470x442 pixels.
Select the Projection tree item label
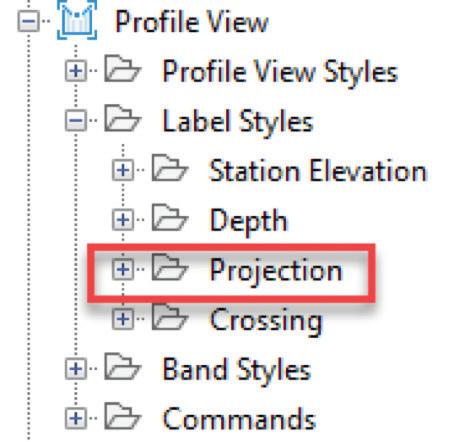click(276, 271)
